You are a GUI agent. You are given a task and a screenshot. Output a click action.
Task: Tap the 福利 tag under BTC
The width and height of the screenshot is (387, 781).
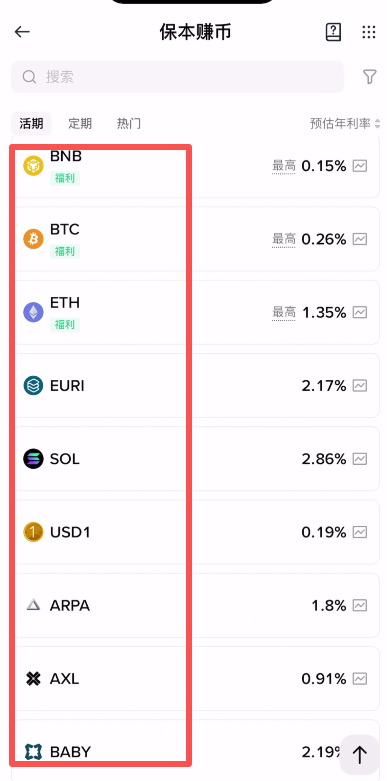[65, 252]
